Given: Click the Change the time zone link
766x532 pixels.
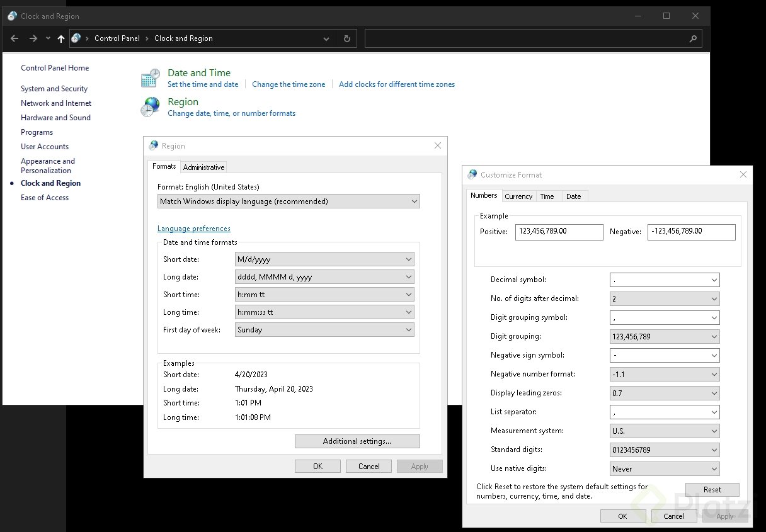Looking at the screenshot, I should tap(289, 84).
